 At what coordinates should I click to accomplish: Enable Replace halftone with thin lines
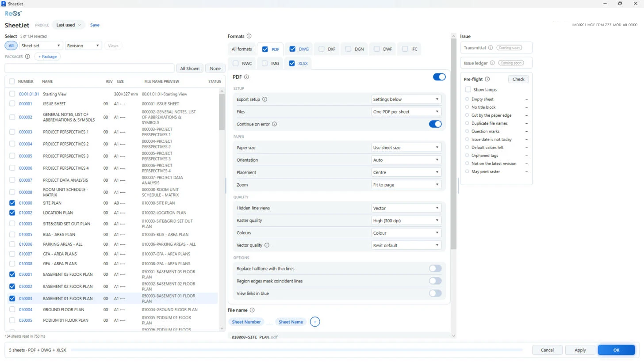click(x=435, y=269)
